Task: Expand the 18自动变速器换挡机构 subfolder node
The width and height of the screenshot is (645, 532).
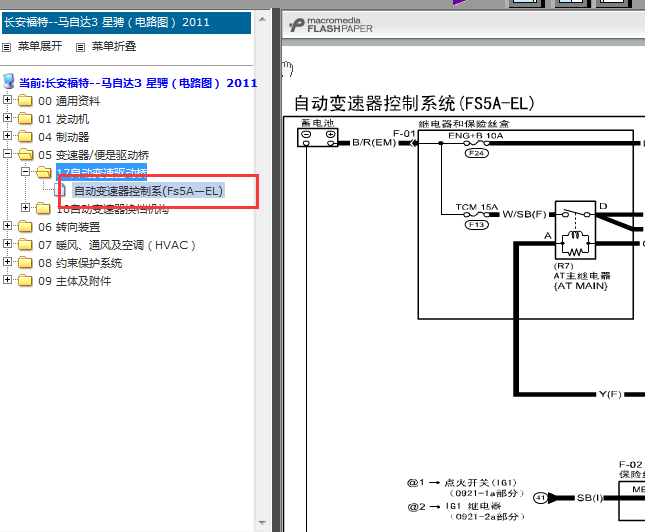Action: 26,208
